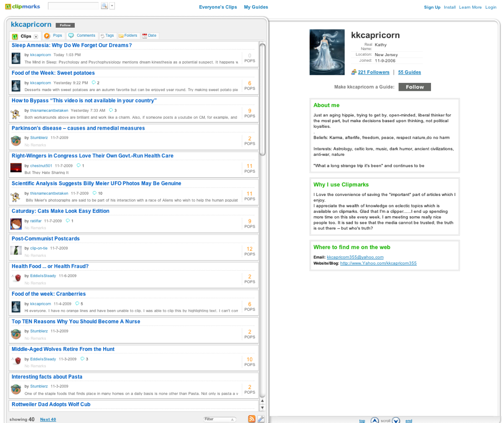The width and height of the screenshot is (504, 423).
Task: Open the Learn More link
Action: (x=470, y=7)
